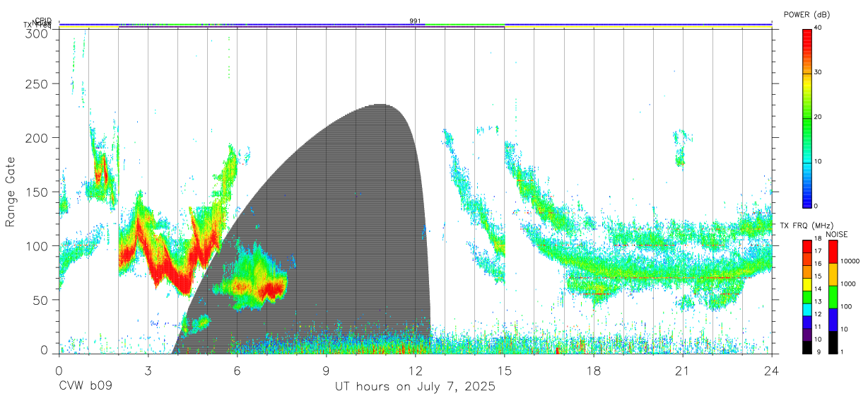Click the green segment of the NOISE colorbar
Viewport: 868px width, 401px height.
(x=833, y=296)
